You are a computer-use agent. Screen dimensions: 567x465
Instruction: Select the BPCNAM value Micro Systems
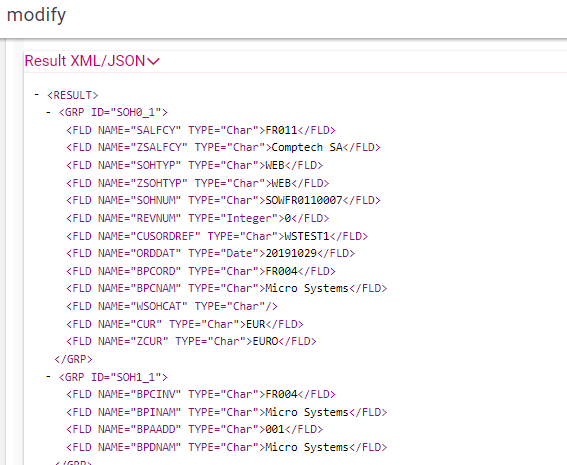click(x=307, y=289)
